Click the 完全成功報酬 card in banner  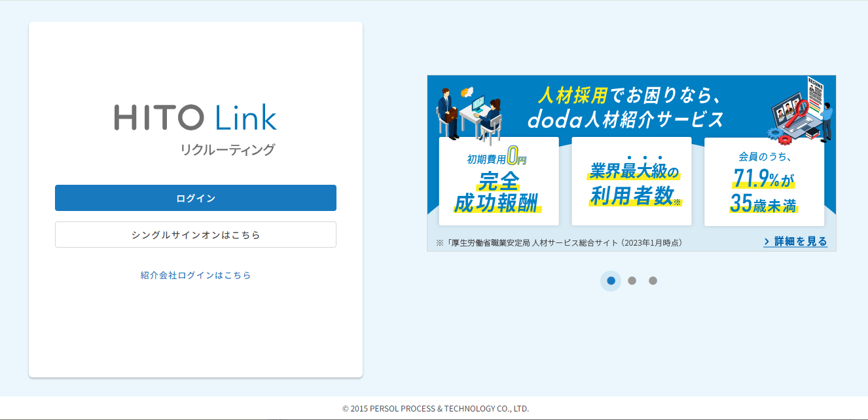click(499, 181)
